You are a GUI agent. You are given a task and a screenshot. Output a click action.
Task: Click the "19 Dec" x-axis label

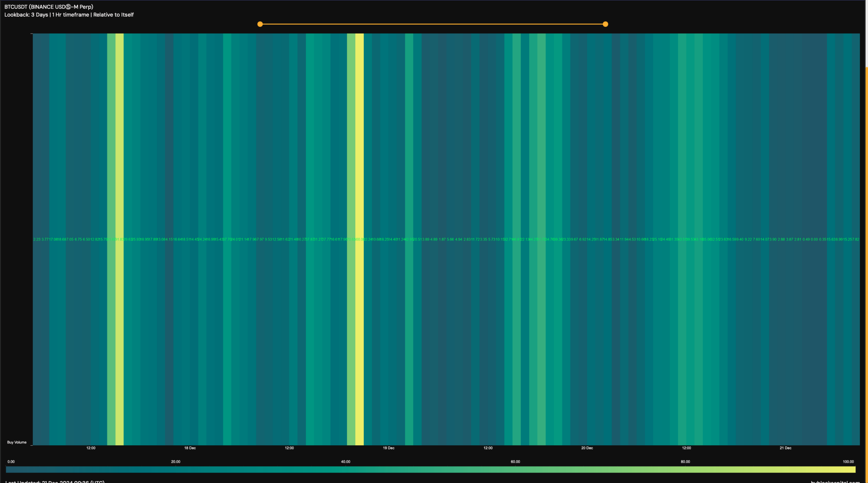coord(389,448)
